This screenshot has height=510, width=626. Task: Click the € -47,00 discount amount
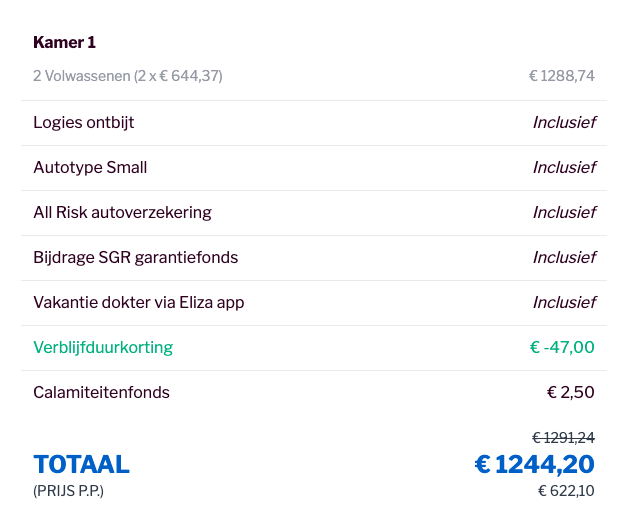click(x=562, y=347)
